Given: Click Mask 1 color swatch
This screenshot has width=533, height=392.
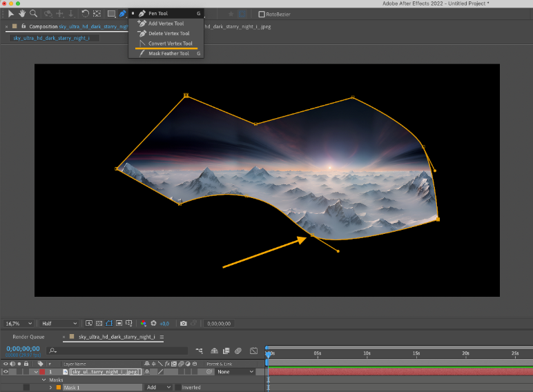Looking at the screenshot, I should [58, 387].
